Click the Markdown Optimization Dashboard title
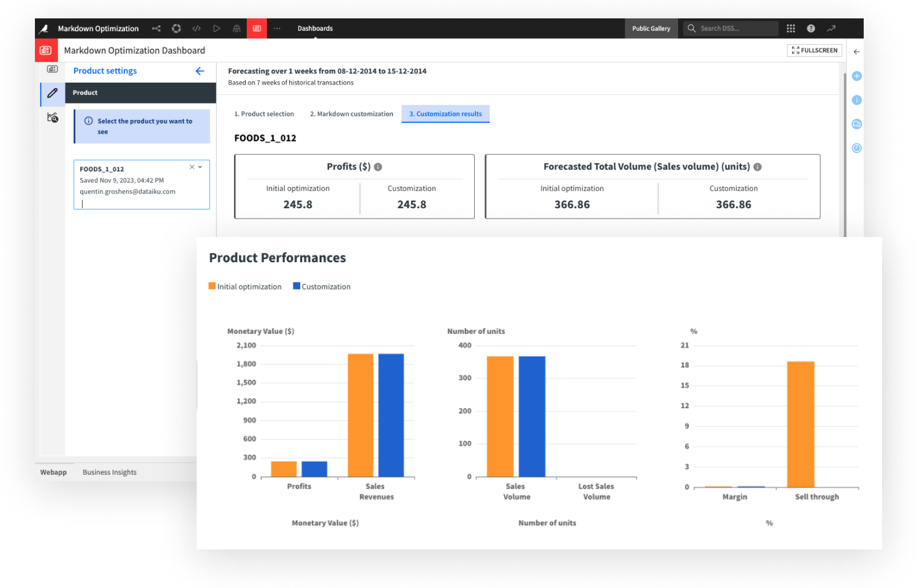 135,51
